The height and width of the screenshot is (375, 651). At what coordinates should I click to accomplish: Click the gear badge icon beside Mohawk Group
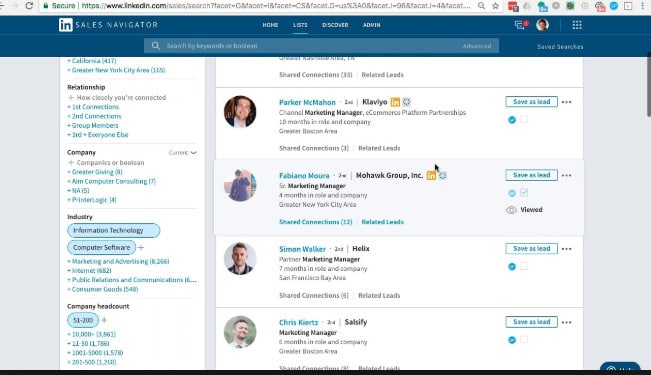pos(443,176)
